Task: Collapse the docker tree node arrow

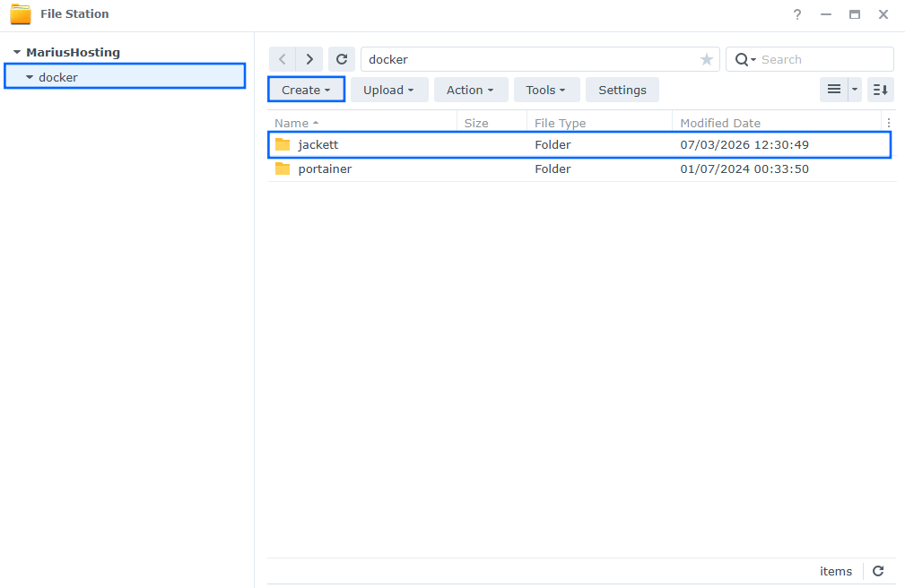Action: click(29, 77)
